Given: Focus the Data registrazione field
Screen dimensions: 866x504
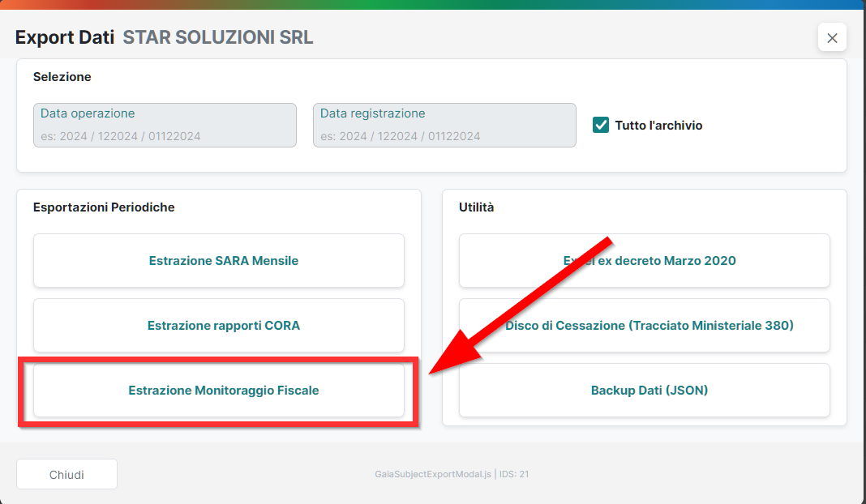Looking at the screenshot, I should click(444, 126).
